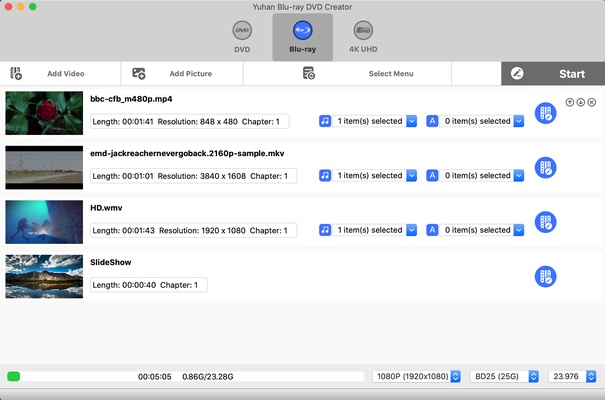Viewport: 605px width, 400px height.
Task: Select the rose video thumbnail
Action: [44, 113]
